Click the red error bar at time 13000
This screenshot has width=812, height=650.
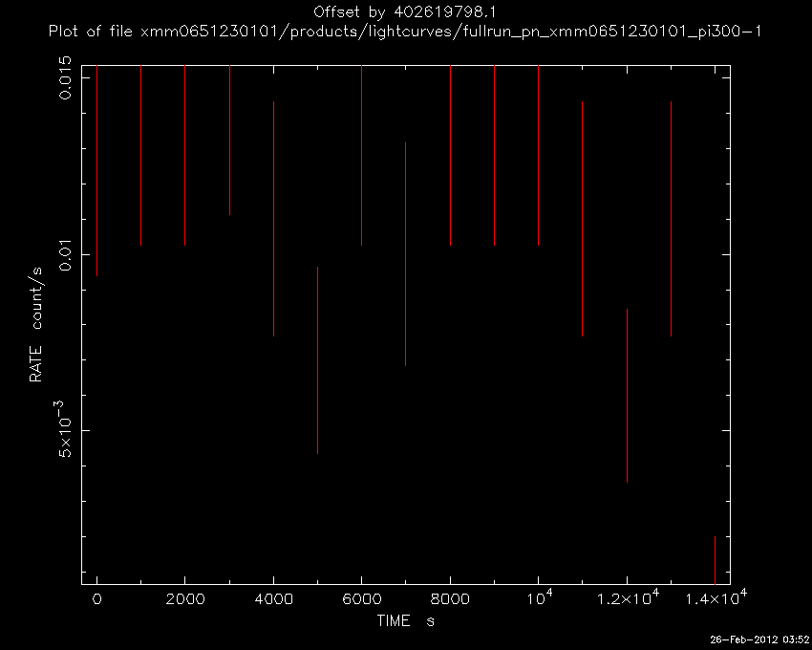[672, 219]
